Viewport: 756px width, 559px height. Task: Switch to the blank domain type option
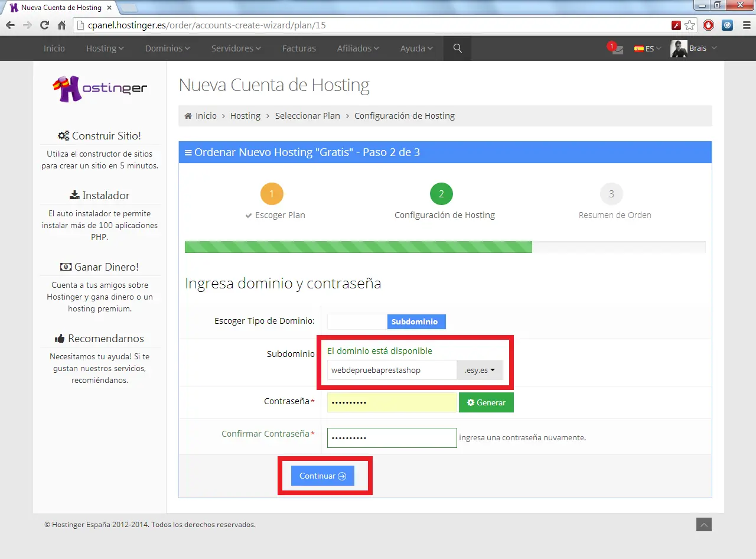357,321
